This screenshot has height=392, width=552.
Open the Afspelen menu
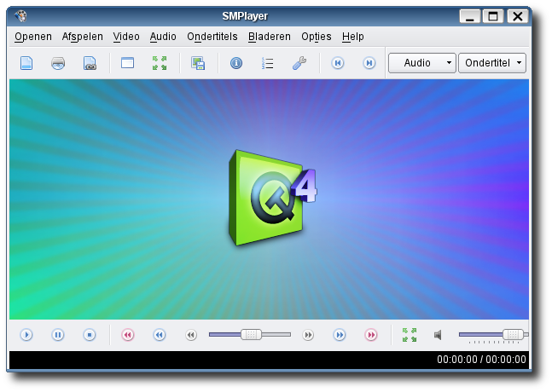click(83, 37)
